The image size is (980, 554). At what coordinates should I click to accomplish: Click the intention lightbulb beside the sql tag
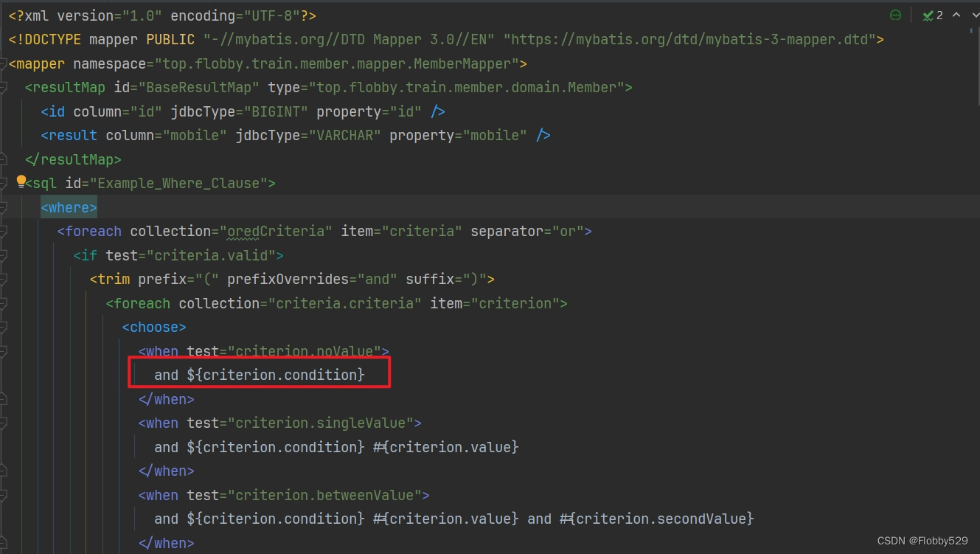(x=21, y=182)
